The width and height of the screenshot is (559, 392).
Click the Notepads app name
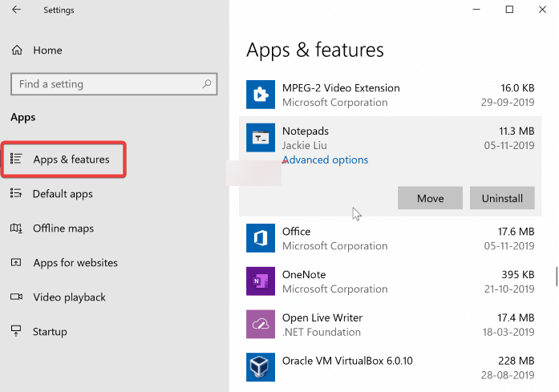coord(306,131)
